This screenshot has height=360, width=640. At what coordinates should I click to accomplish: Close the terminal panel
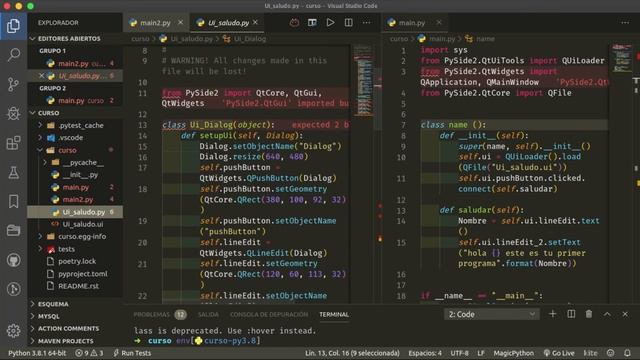[x=625, y=314]
